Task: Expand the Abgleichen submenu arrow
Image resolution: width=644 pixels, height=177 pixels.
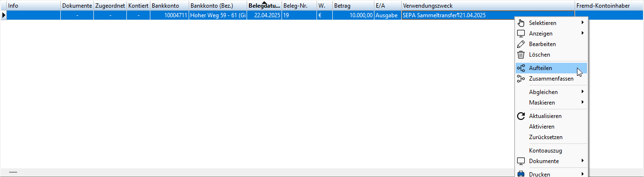Action: point(583,92)
